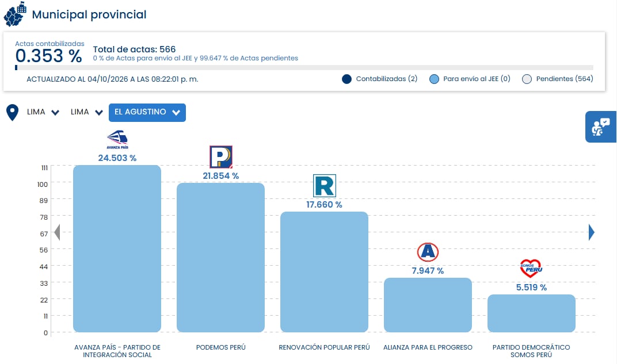Click the 24.503 % value label

pos(117,158)
